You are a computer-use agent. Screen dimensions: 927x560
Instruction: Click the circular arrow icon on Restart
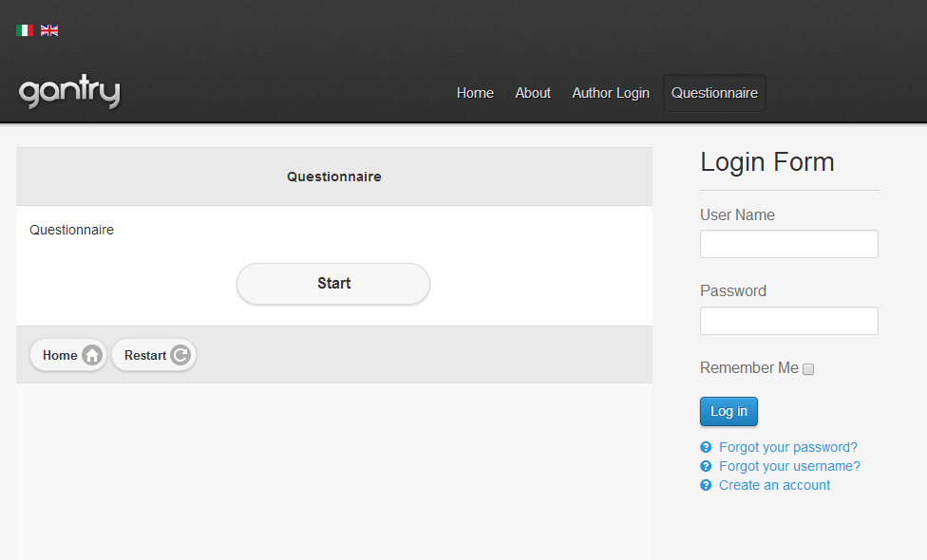click(x=180, y=355)
